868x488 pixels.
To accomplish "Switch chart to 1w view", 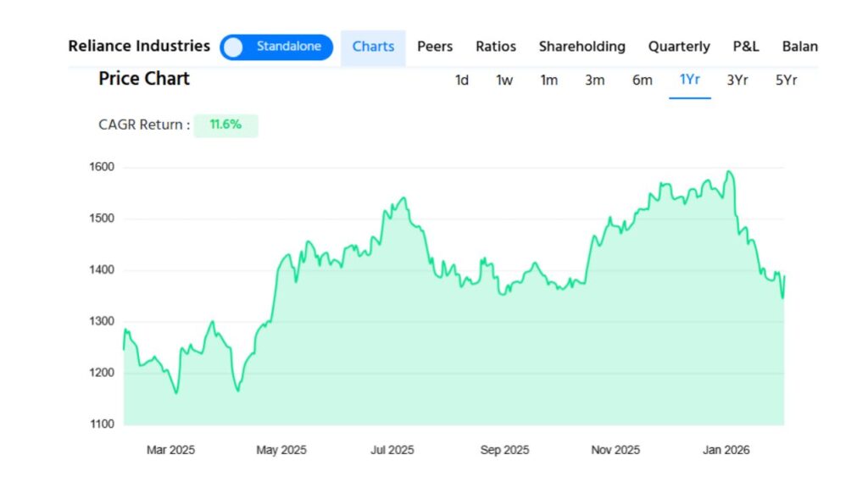I will 504,80.
